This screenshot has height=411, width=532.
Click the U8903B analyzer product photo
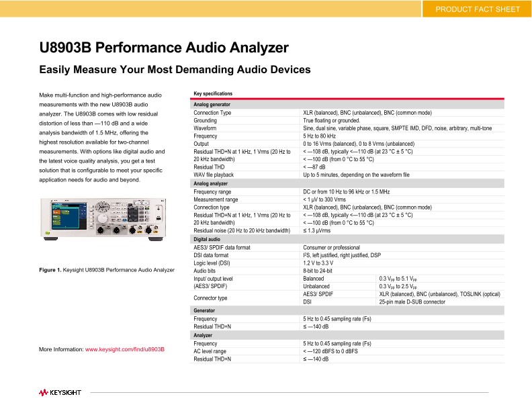pos(103,220)
